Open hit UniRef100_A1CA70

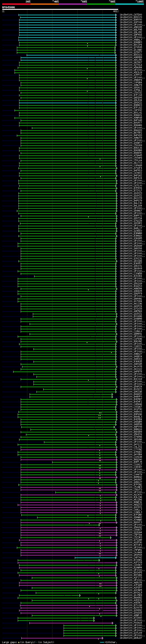point(131,495)
